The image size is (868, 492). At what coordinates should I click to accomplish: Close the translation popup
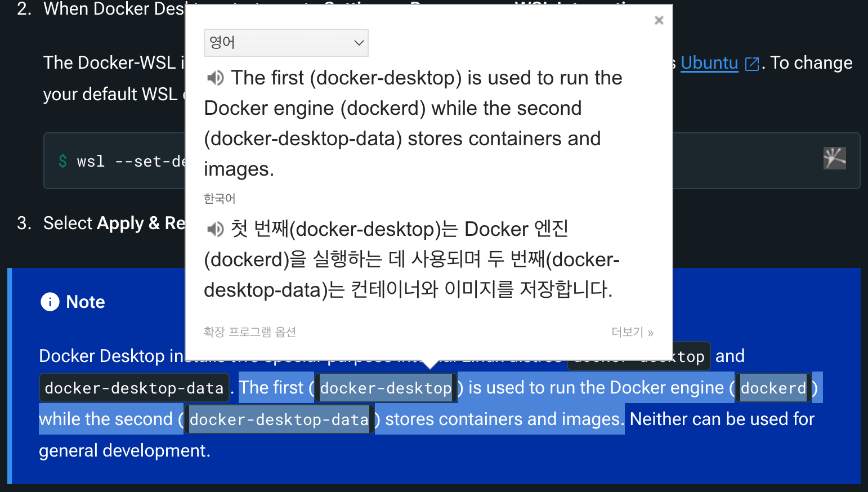coord(659,20)
